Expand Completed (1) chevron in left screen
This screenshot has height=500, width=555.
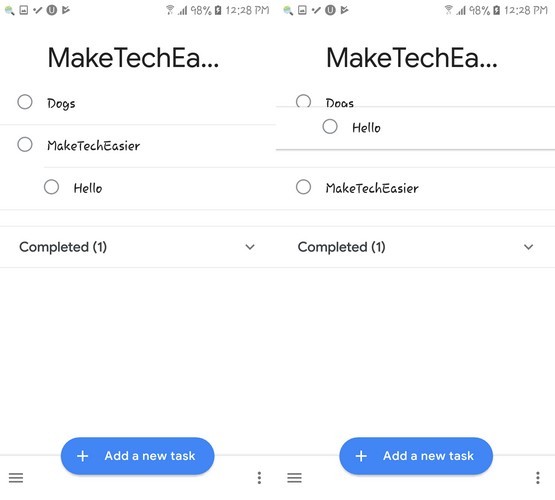250,247
